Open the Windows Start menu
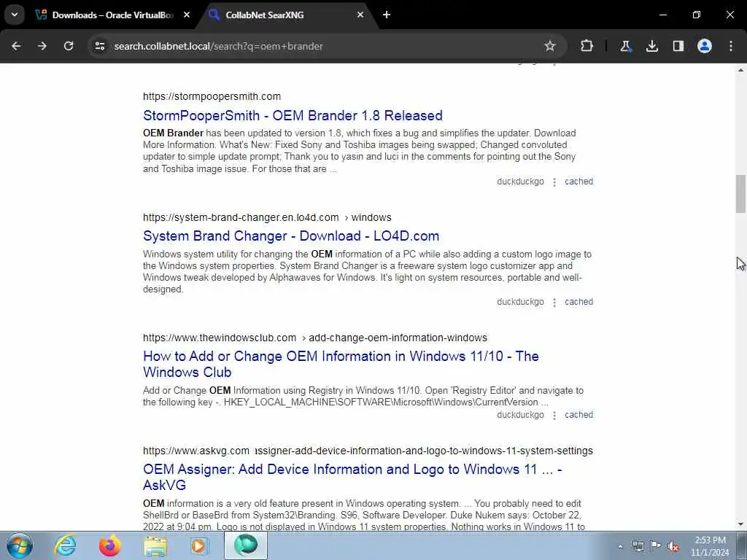Screen dimensions: 747x560 coord(20,545)
